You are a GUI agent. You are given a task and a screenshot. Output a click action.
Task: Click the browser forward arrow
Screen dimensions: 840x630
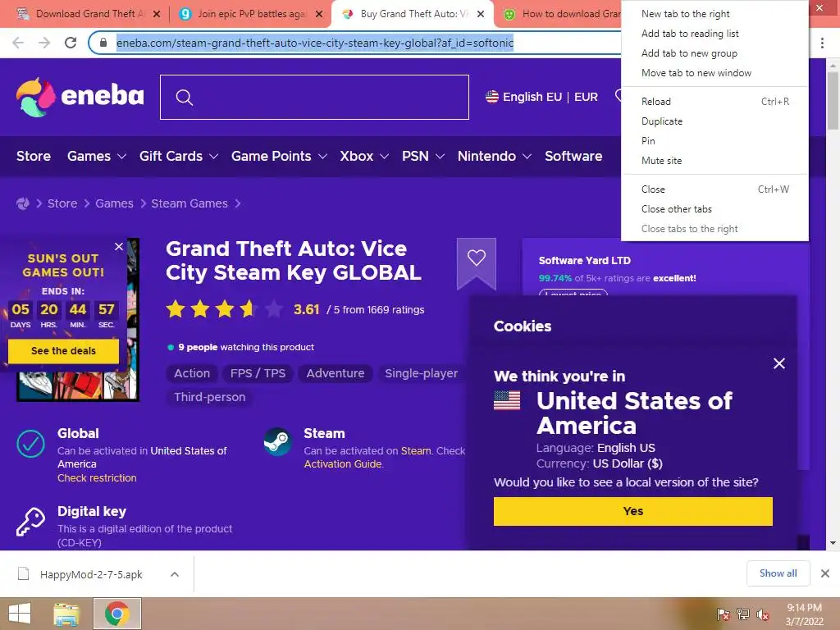44,43
